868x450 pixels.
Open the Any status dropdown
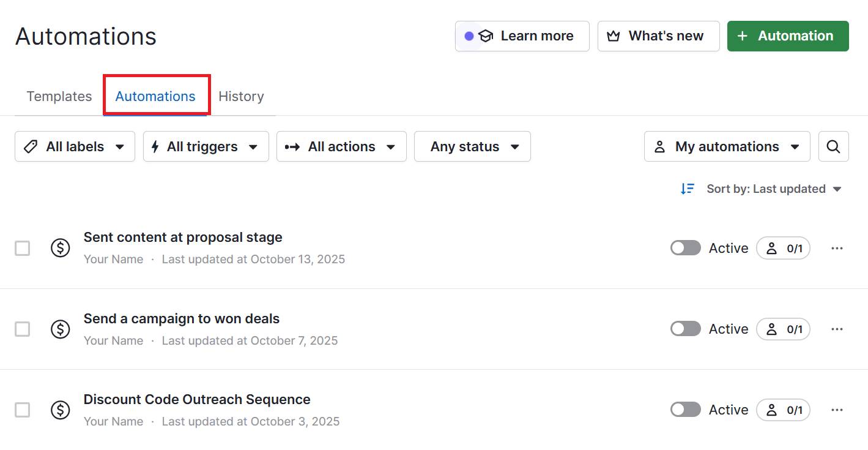point(472,146)
